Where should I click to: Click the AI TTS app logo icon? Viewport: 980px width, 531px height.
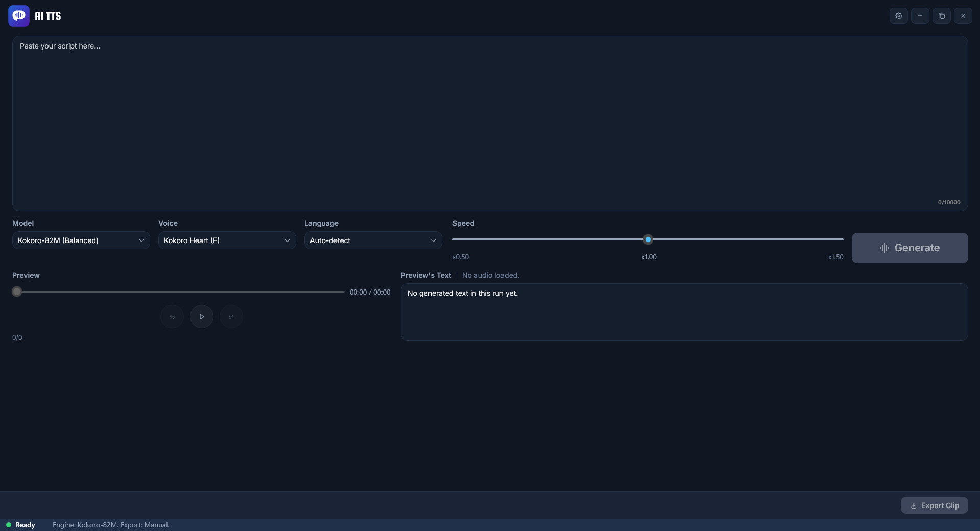click(x=19, y=16)
